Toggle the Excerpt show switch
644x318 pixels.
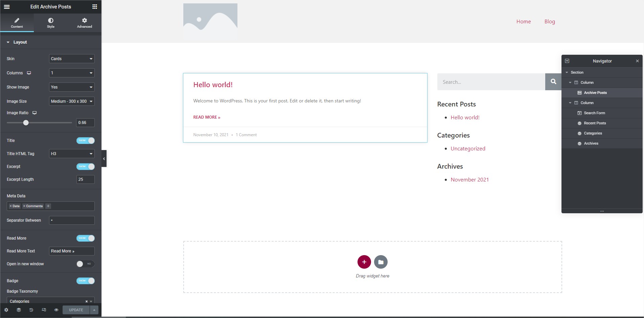(86, 167)
